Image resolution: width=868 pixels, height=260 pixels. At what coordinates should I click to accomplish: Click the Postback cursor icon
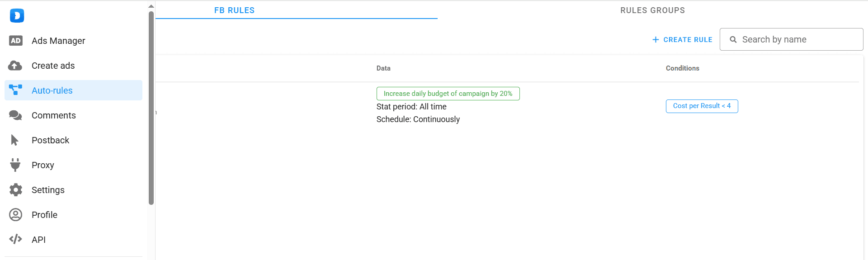point(14,140)
